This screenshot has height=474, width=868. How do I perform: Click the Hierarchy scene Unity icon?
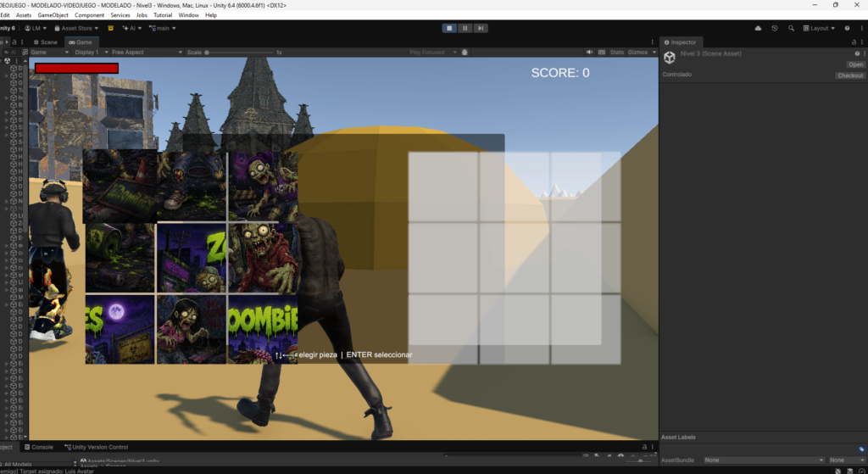pyautogui.click(x=7, y=61)
